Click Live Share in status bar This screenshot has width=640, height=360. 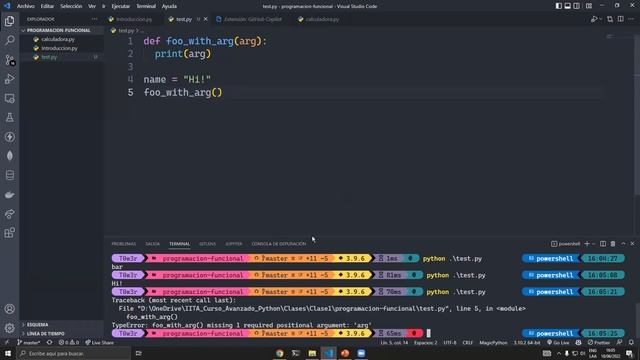(x=100, y=343)
